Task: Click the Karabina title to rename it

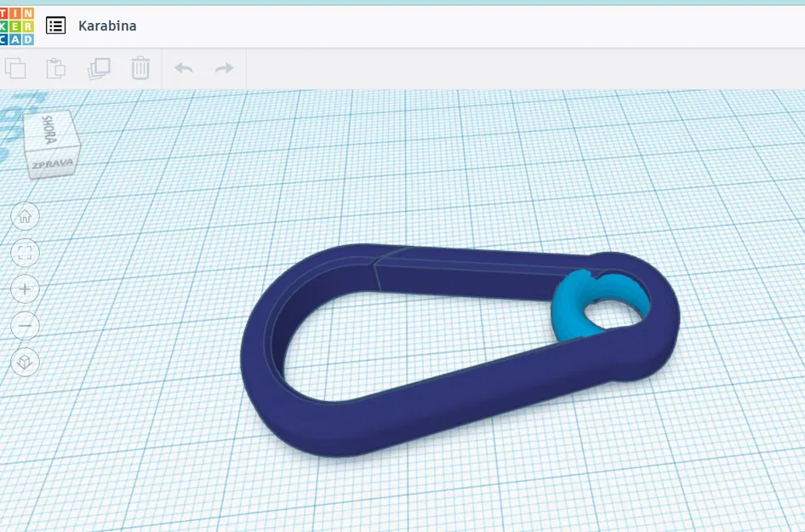Action: click(107, 26)
